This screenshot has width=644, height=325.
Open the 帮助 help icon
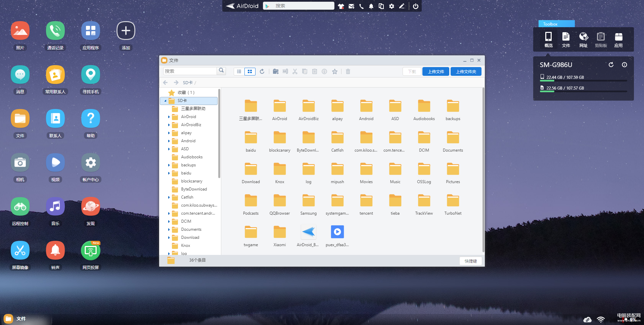coord(91,118)
